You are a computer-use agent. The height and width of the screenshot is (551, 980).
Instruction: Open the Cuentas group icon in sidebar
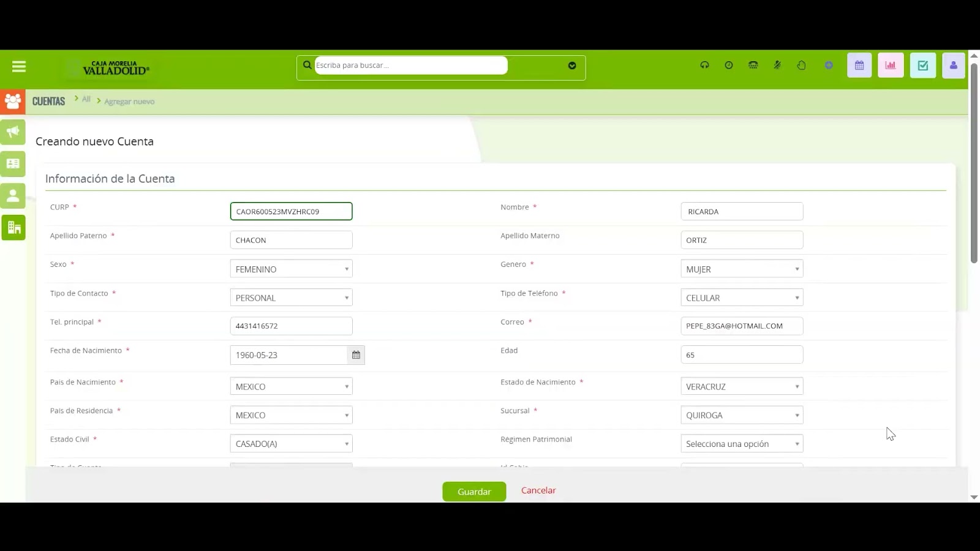click(13, 101)
